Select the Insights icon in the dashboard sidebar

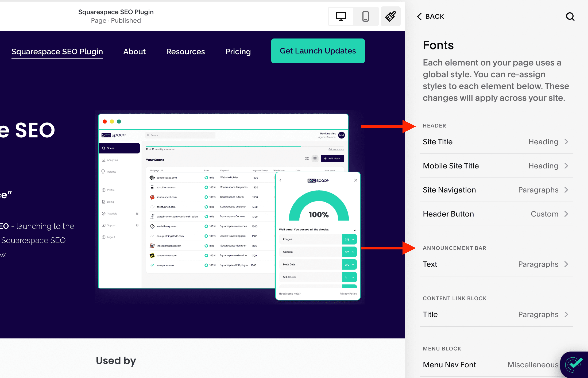104,172
